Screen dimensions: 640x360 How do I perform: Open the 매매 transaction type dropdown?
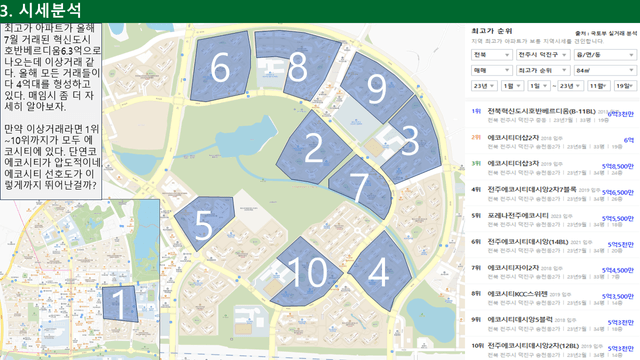coord(491,70)
